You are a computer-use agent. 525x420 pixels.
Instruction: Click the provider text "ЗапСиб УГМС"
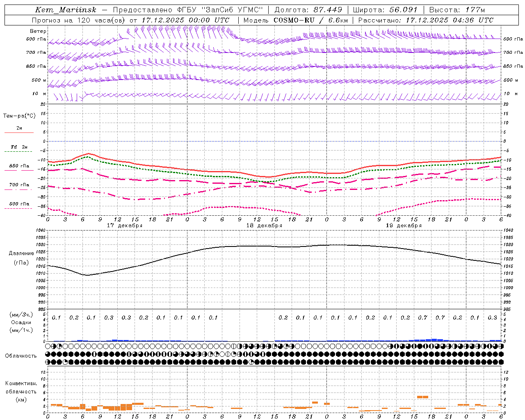tap(233, 10)
